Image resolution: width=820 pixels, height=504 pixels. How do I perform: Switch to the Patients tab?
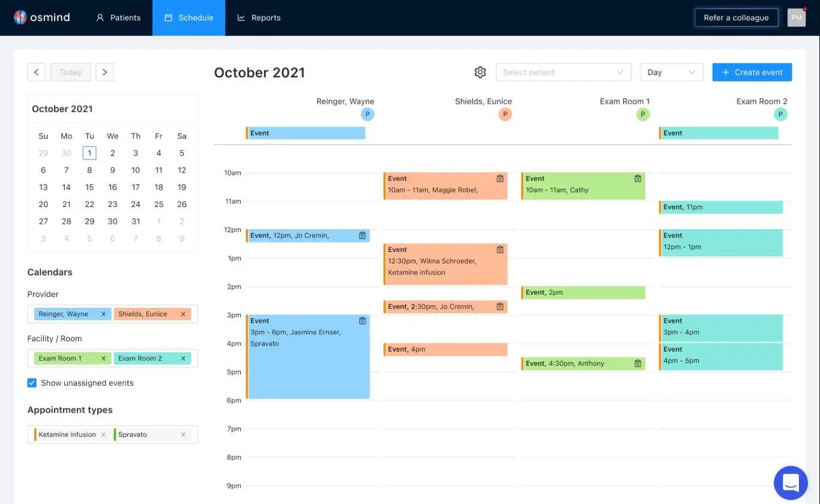pyautogui.click(x=118, y=17)
